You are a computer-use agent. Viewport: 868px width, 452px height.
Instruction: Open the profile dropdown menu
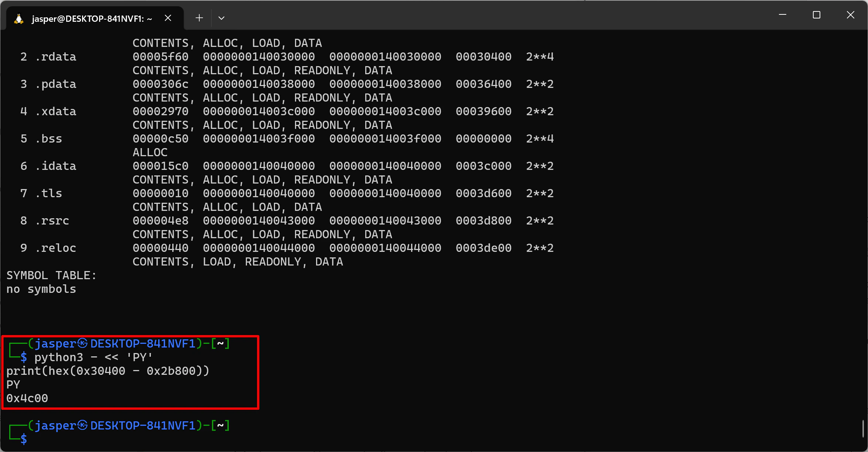[221, 18]
